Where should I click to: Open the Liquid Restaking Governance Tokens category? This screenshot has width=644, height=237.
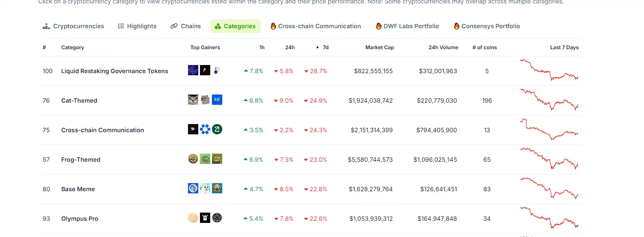115,71
